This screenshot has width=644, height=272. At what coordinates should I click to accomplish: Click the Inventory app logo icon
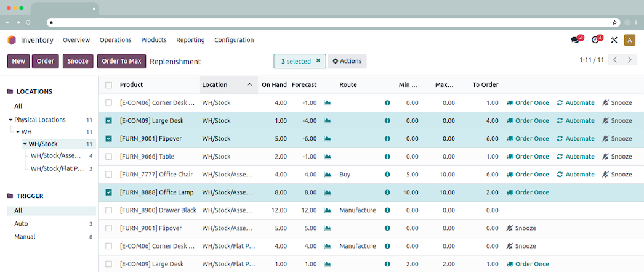pos(12,40)
